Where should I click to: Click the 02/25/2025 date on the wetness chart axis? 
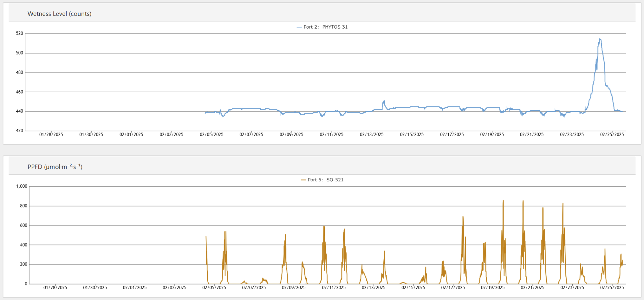(612, 134)
